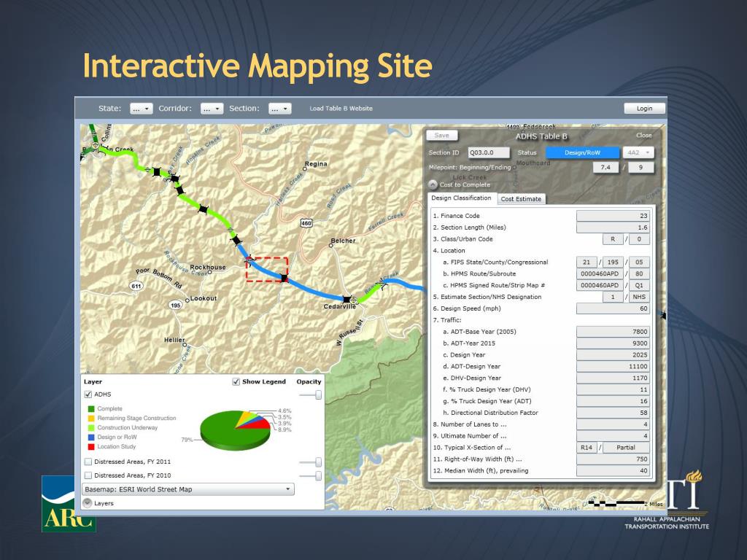Viewport: 747px width, 560px height.
Task: Open the 4A2 status code dropdown
Action: click(x=638, y=152)
